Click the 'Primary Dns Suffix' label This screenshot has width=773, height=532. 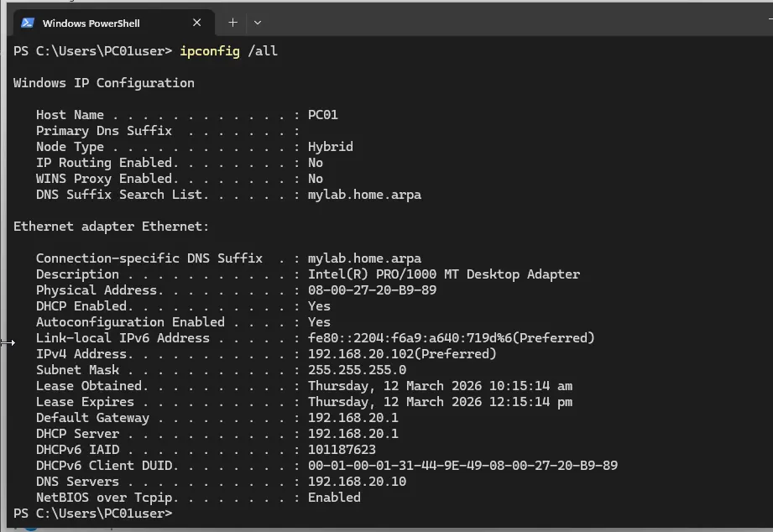(x=104, y=131)
